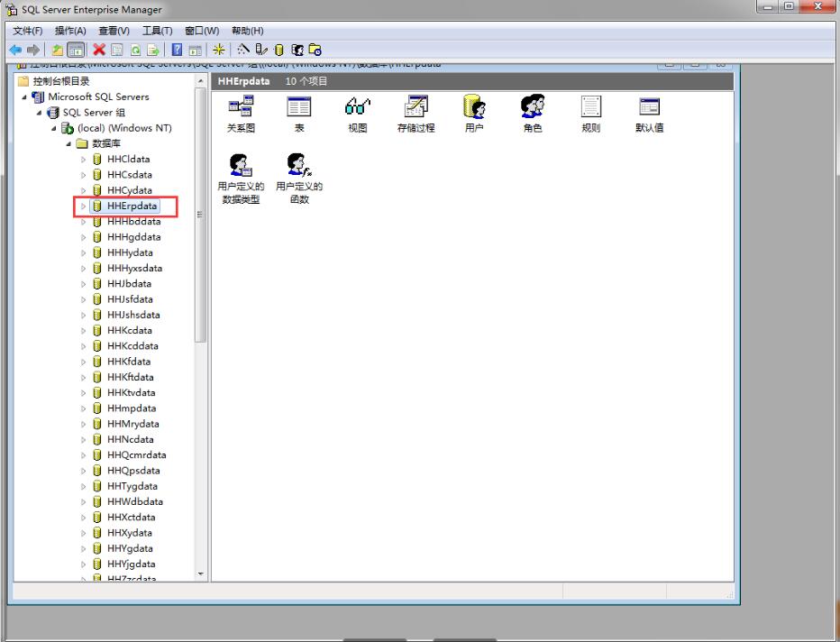Open the 视图 (Views) item
Viewport: 840px width, 642px height.
click(x=358, y=114)
